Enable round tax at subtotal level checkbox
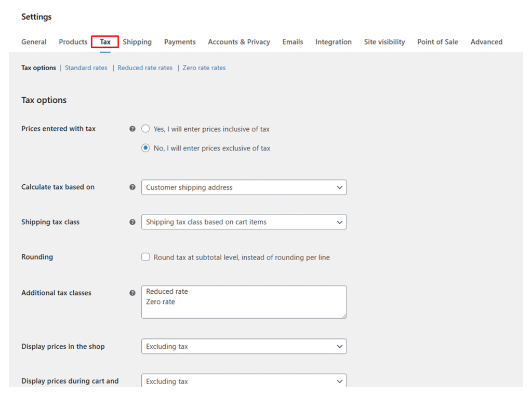 tap(146, 257)
